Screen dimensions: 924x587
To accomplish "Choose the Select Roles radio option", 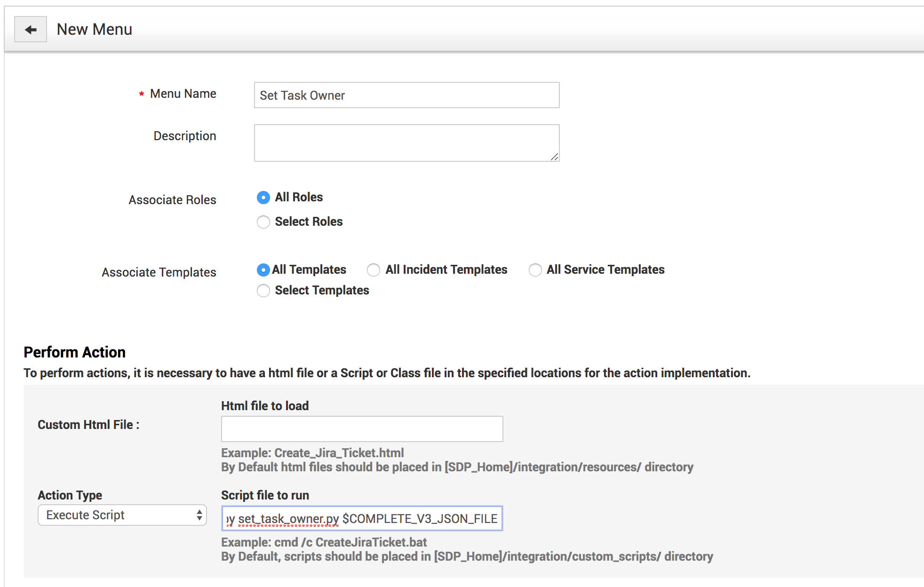I will [x=263, y=222].
